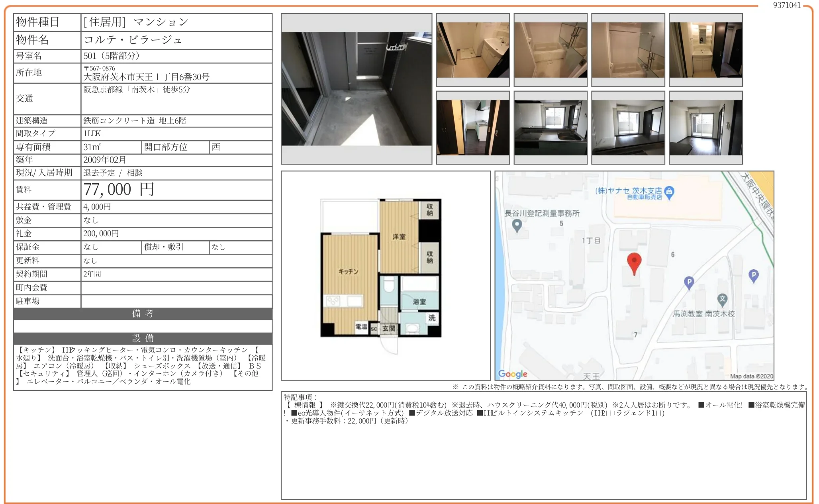Image resolution: width=819 pixels, height=504 pixels.
Task: Open the narrow kitchen hallway photo
Action: [x=473, y=127]
